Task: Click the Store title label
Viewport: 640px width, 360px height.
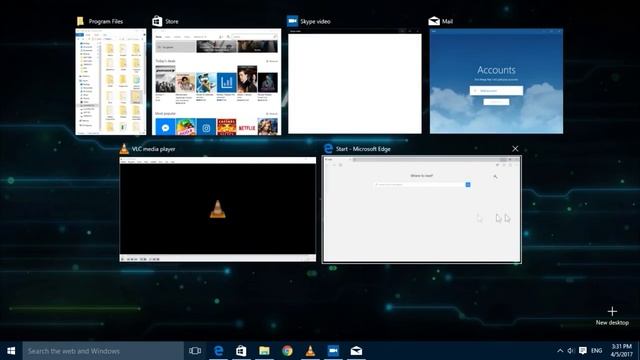Action: click(x=172, y=22)
